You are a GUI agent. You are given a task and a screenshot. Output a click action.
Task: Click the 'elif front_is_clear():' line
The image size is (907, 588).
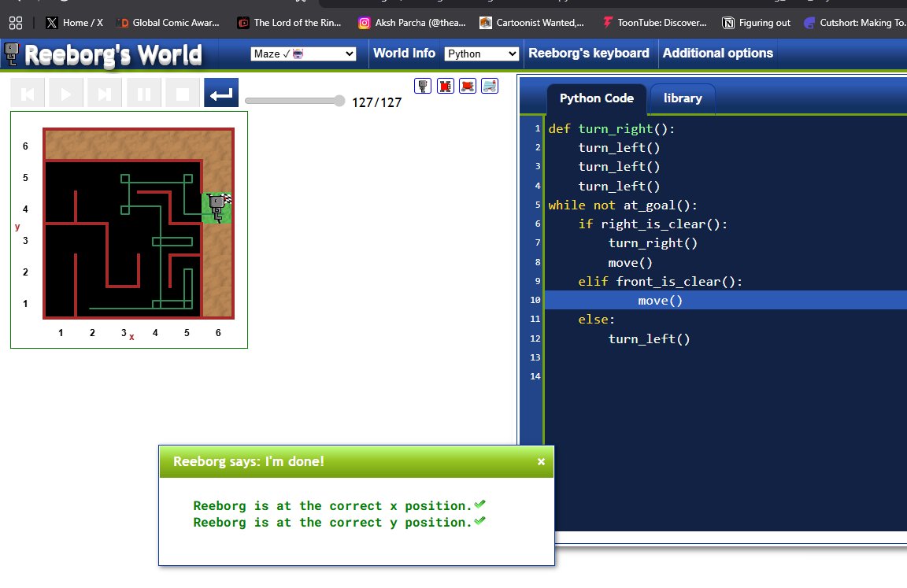(x=660, y=282)
